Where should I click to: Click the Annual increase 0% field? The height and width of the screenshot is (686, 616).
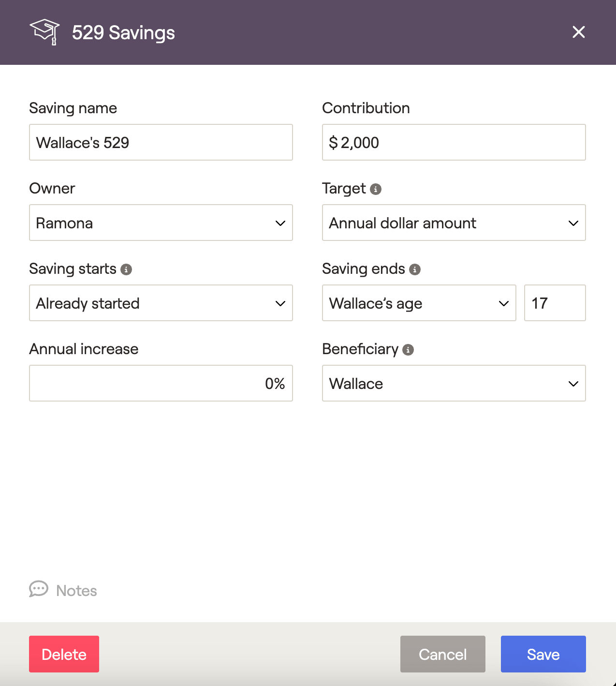pyautogui.click(x=161, y=383)
